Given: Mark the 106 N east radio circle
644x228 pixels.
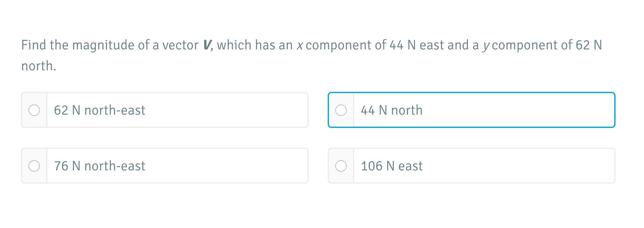Looking at the screenshot, I should [341, 166].
